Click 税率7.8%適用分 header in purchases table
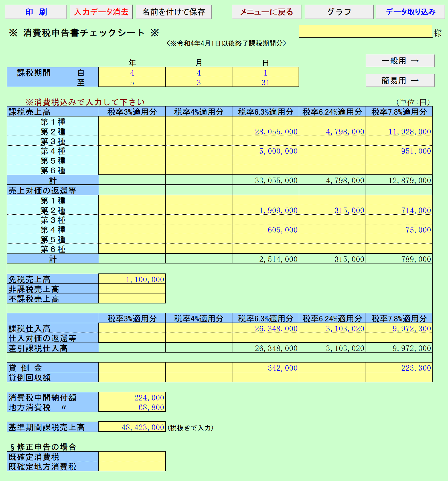The height and width of the screenshot is (481, 448). (399, 318)
